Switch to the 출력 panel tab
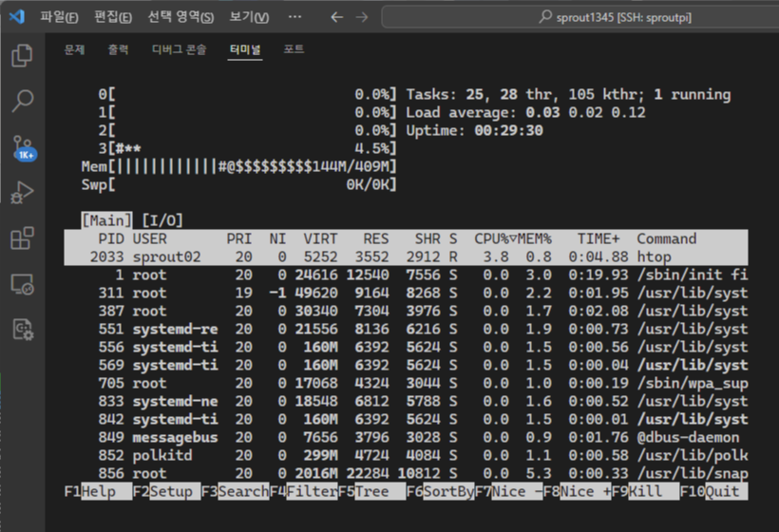 (118, 49)
